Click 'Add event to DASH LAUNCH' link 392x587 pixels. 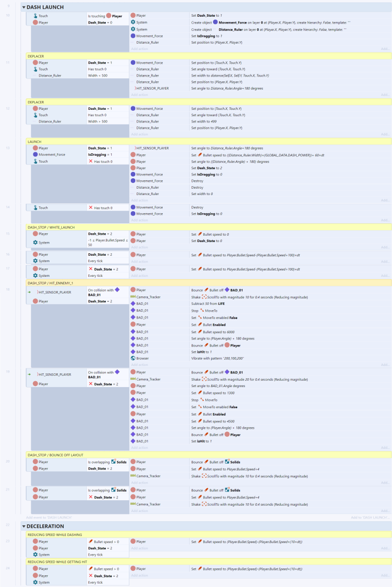[49, 517]
